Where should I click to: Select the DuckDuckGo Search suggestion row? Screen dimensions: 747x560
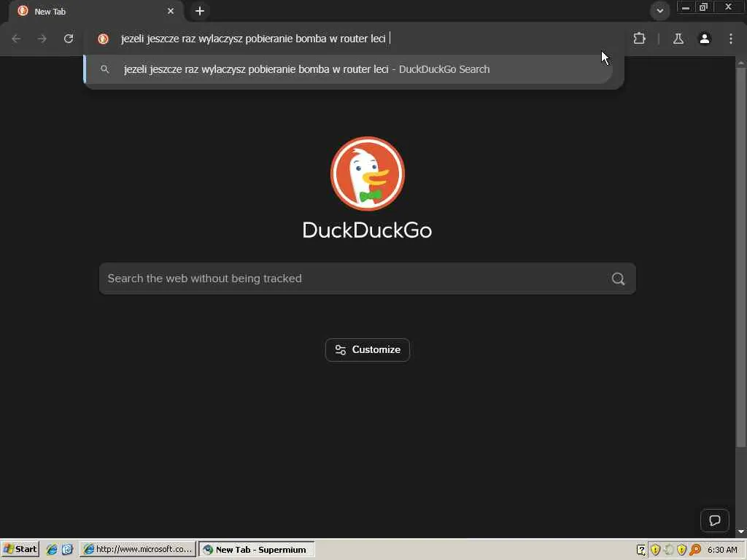pos(349,69)
